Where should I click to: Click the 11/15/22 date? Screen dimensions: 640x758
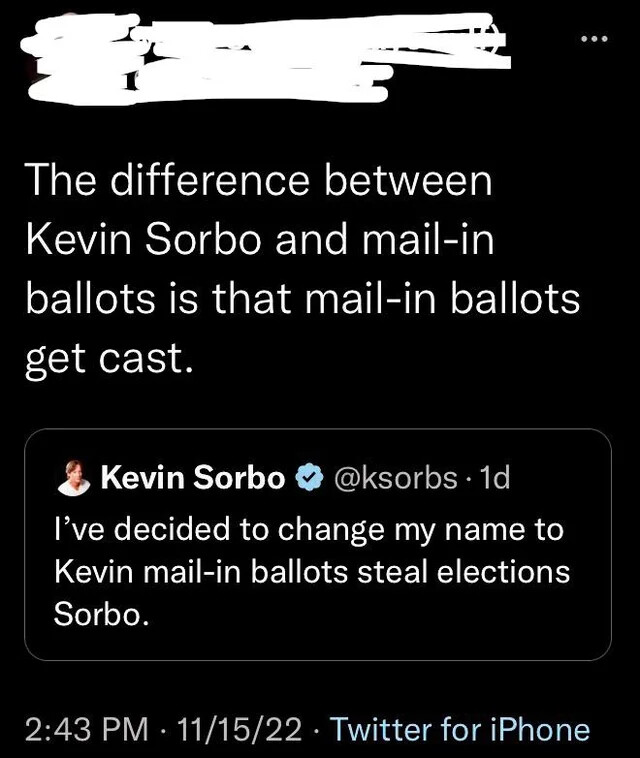point(237,729)
